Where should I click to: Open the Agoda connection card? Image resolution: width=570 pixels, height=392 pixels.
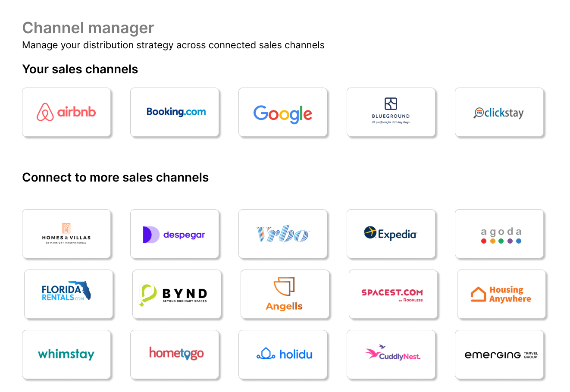tap(499, 234)
